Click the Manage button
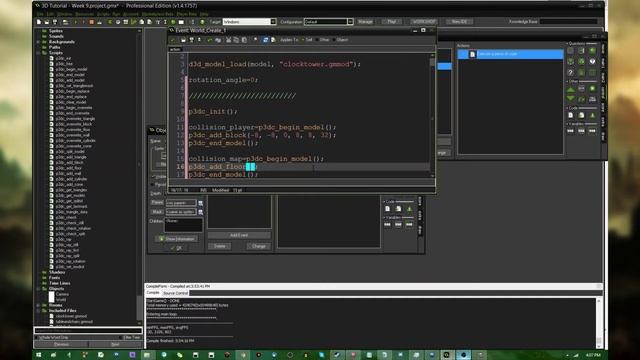The image size is (640, 360). click(365, 22)
